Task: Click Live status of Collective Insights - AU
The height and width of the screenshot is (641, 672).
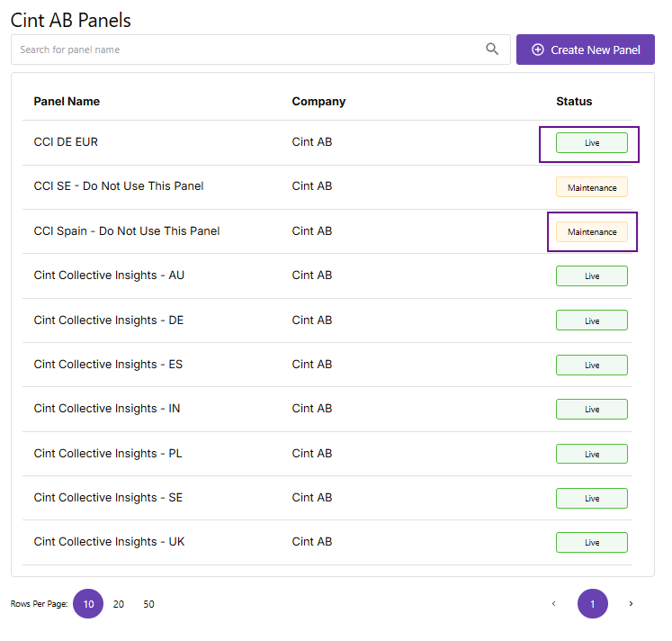Action: (x=592, y=276)
